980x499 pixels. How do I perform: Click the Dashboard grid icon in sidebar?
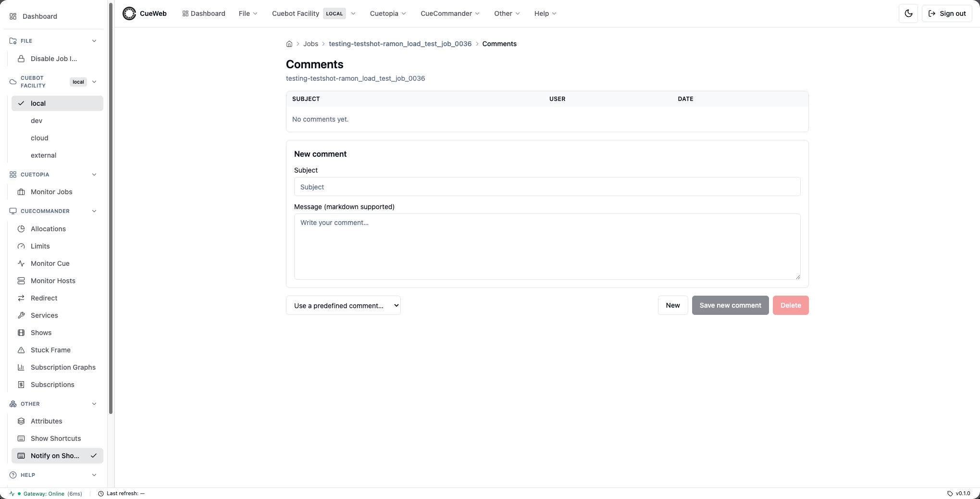coord(13,16)
